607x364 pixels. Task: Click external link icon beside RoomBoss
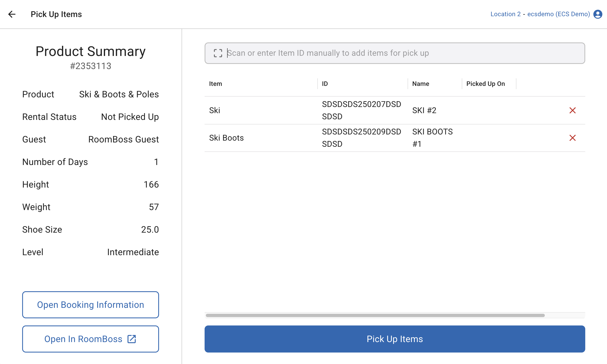click(132, 339)
